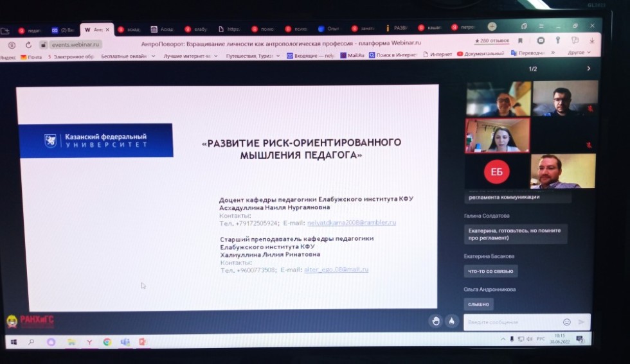This screenshot has width=630, height=364.
Task: Click the raise hand icon
Action: tap(435, 321)
